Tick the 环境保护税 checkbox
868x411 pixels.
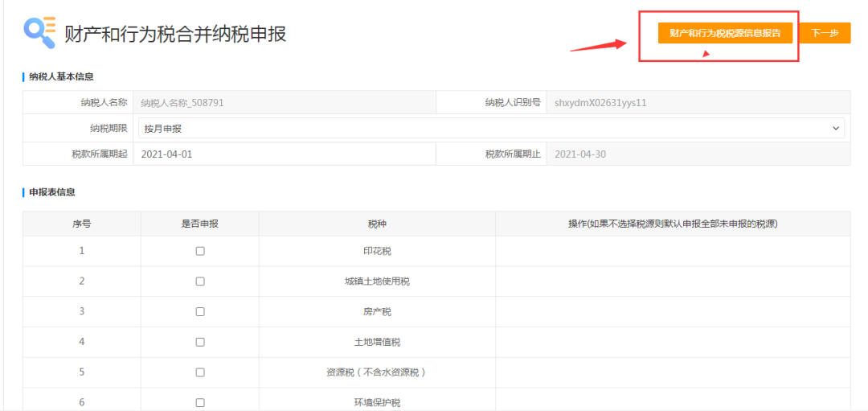coord(200,402)
